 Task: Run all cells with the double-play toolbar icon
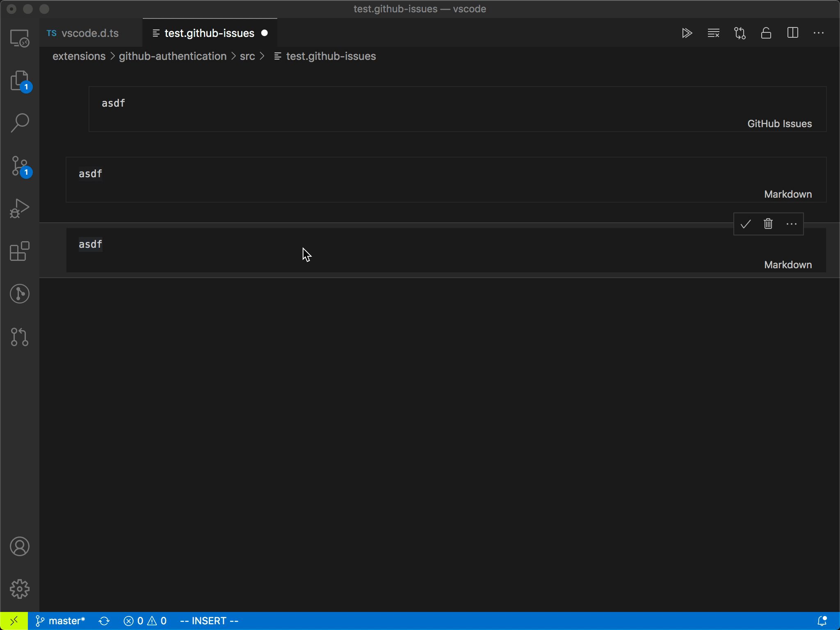[x=687, y=33]
